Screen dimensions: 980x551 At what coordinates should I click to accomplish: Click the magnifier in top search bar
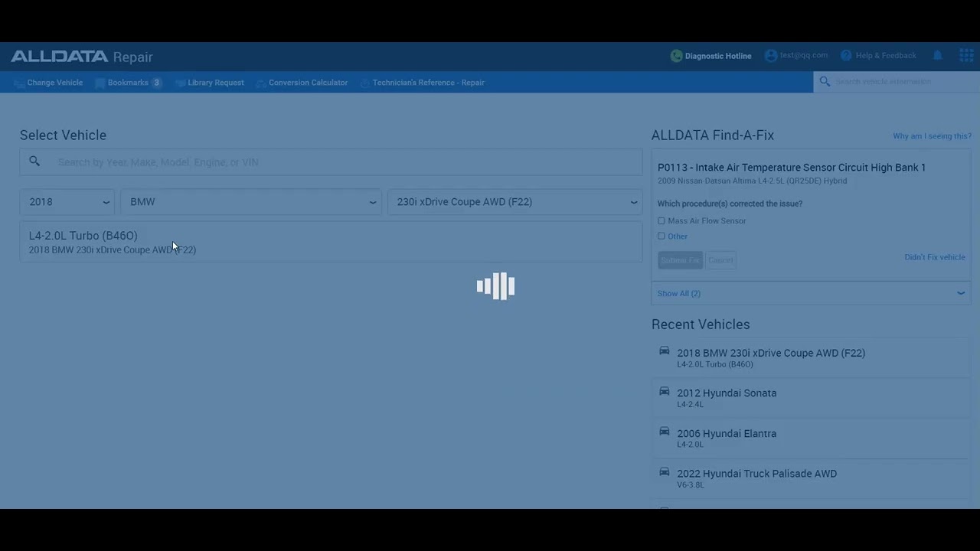[825, 81]
